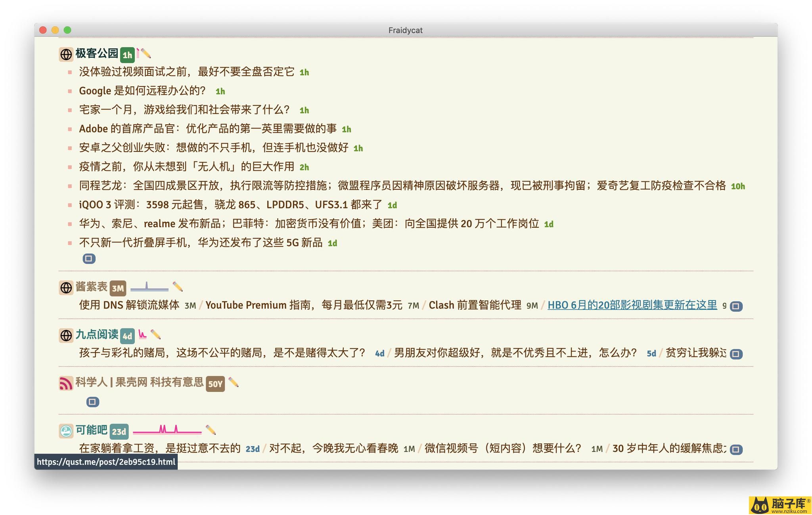The width and height of the screenshot is (812, 515).
Task: Open post 使用 DNS 解锁流媒体
Action: click(129, 305)
